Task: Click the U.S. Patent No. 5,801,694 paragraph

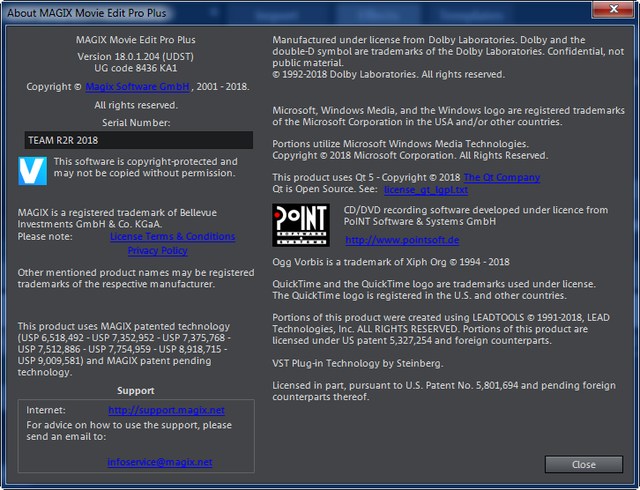Action: [444, 391]
